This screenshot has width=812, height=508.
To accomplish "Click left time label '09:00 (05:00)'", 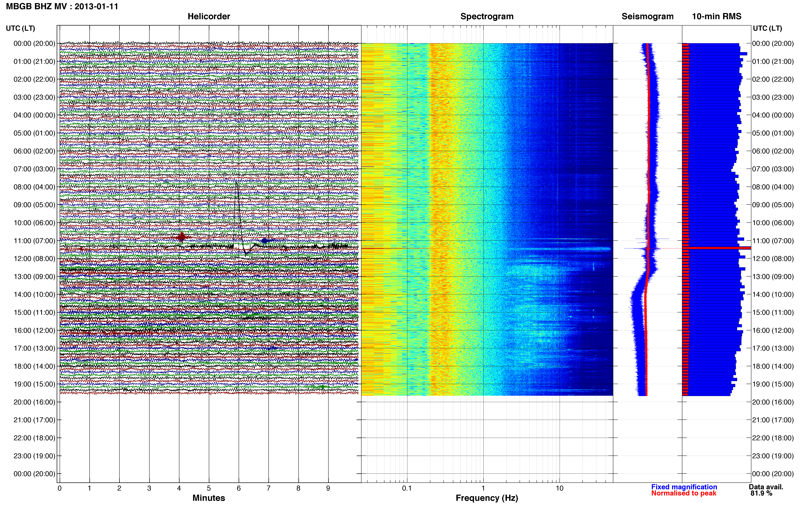I will pos(34,205).
